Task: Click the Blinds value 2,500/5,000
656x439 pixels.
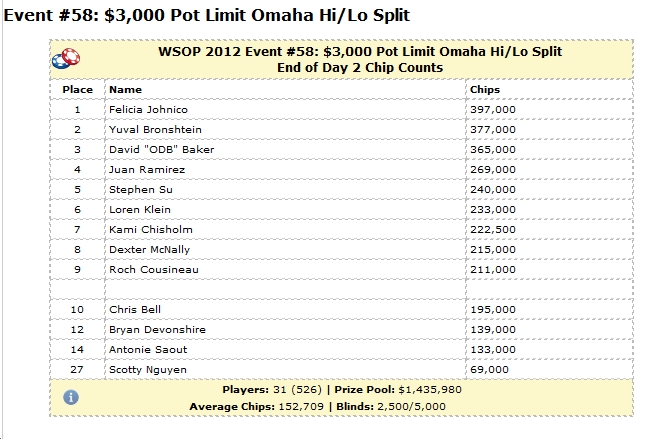Action: 411,406
